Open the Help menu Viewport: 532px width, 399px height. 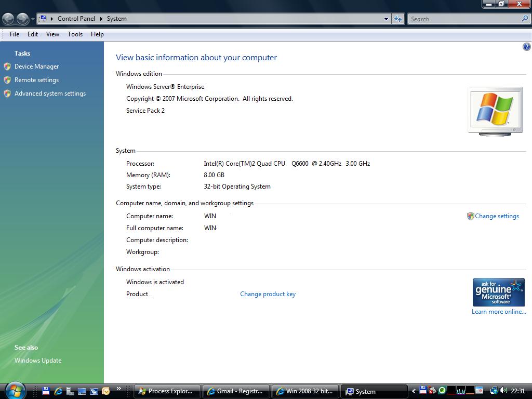97,34
